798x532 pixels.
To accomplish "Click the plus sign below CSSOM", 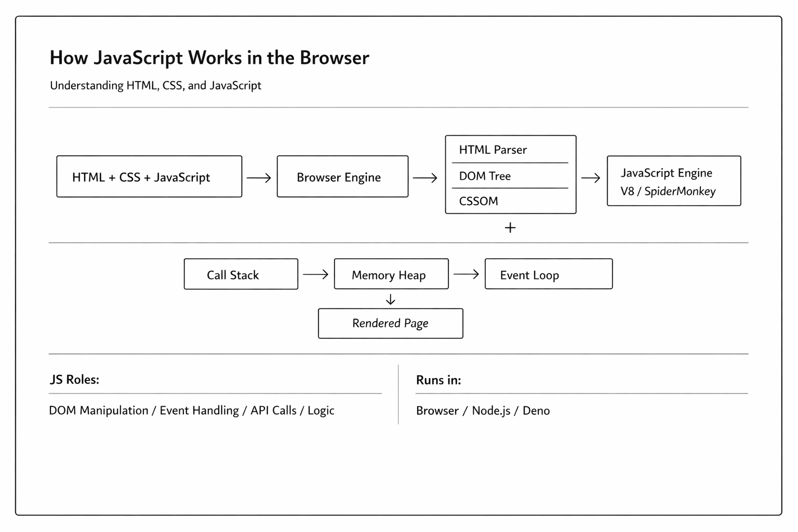I will pos(510,228).
